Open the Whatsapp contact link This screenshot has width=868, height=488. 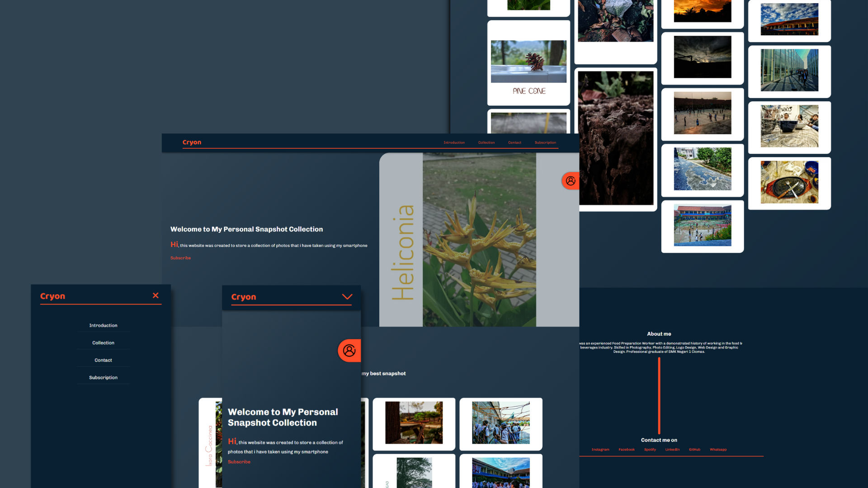(x=718, y=450)
